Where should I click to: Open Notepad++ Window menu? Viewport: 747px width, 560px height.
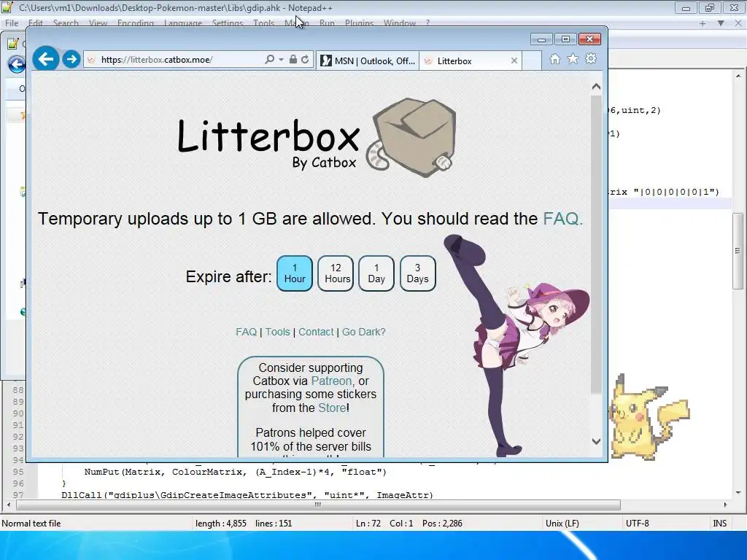click(399, 23)
